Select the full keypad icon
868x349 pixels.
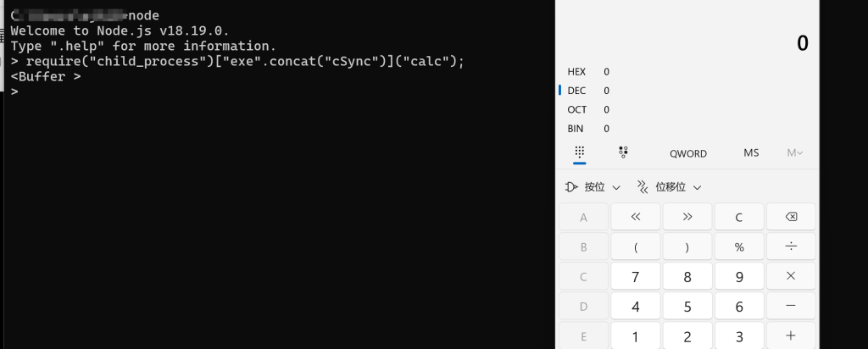coord(580,152)
